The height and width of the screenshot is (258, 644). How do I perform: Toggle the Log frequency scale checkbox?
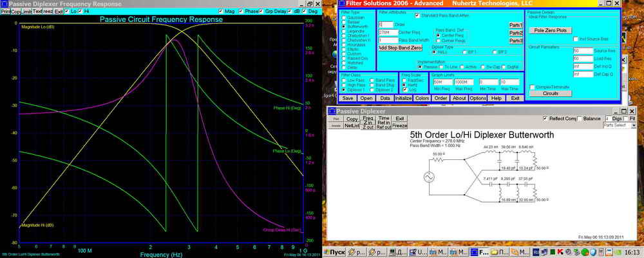tap(404, 89)
